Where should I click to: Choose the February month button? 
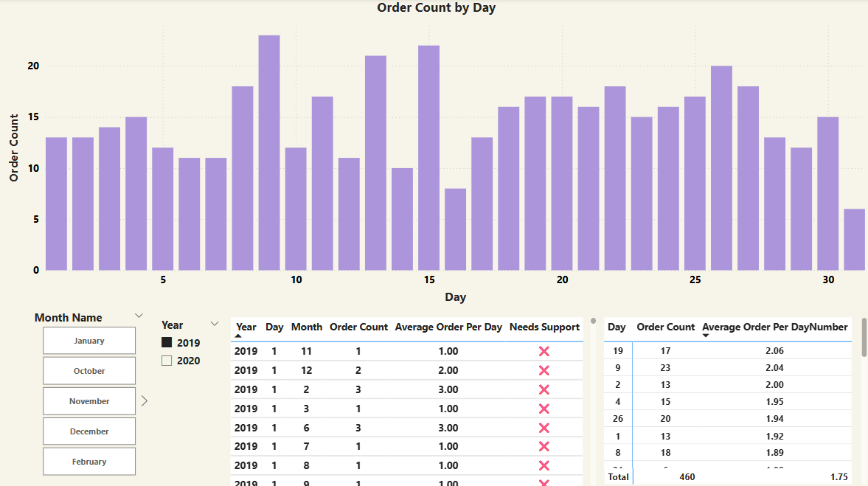[89, 461]
